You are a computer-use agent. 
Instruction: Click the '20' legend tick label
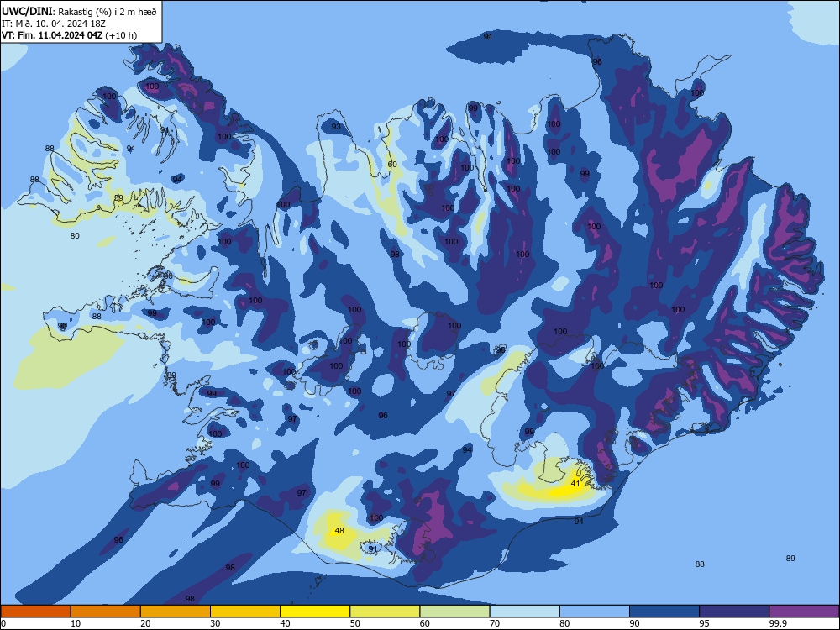tap(145, 623)
